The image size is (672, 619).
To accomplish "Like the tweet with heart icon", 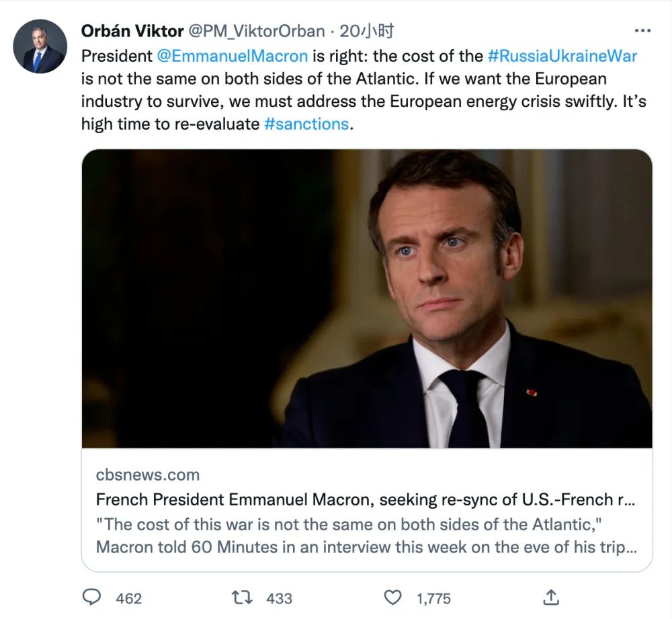I will click(392, 597).
